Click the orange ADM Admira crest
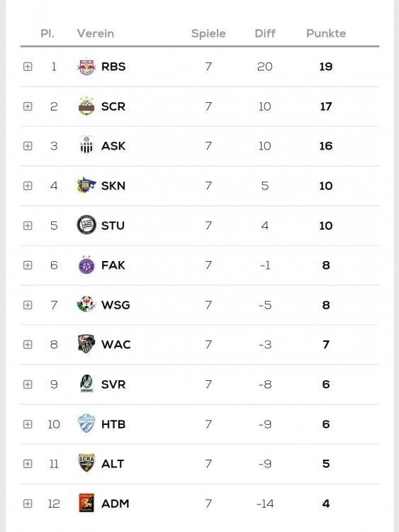This screenshot has height=532, width=399. point(86,503)
